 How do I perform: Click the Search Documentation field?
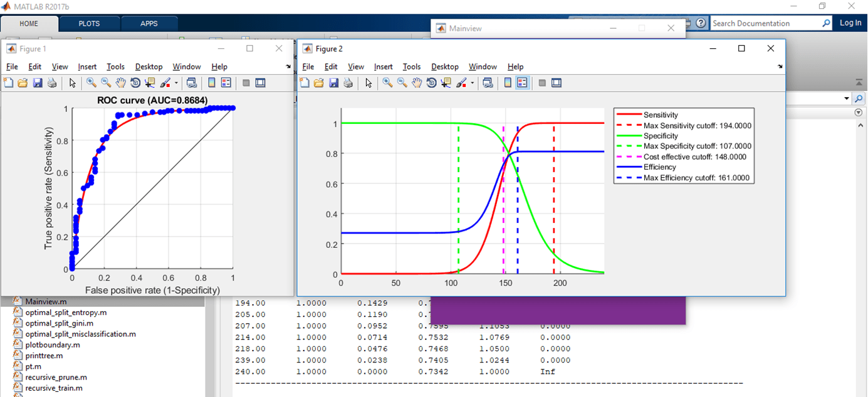click(766, 23)
